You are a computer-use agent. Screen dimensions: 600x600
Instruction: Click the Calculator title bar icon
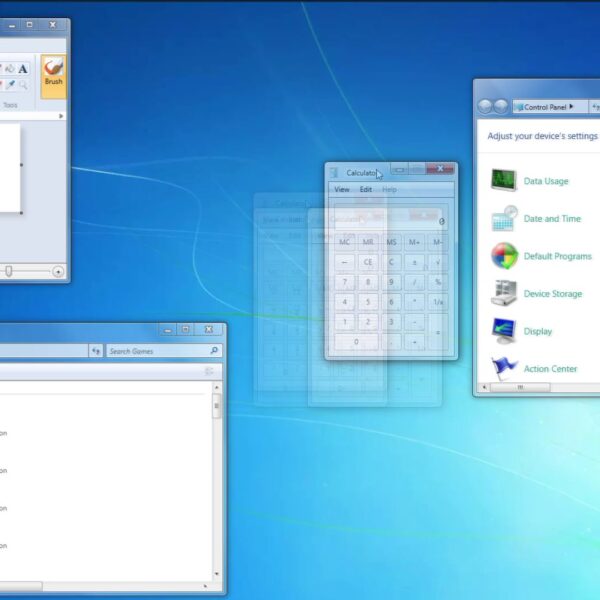pos(334,173)
